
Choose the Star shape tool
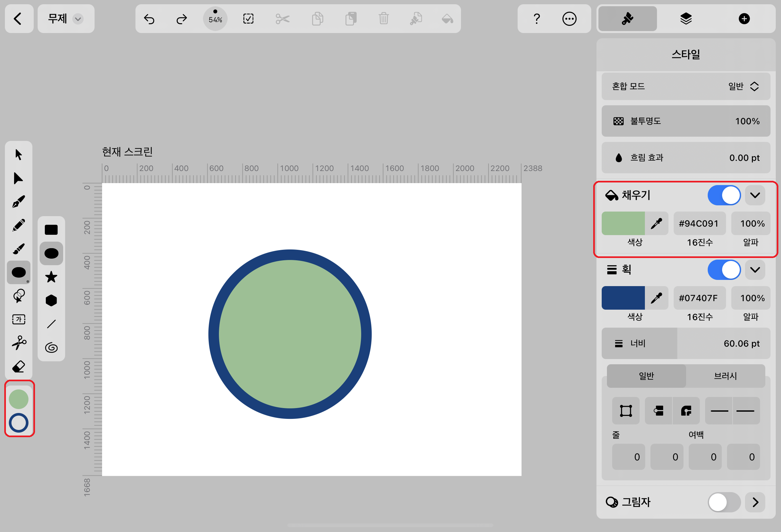coord(51,277)
